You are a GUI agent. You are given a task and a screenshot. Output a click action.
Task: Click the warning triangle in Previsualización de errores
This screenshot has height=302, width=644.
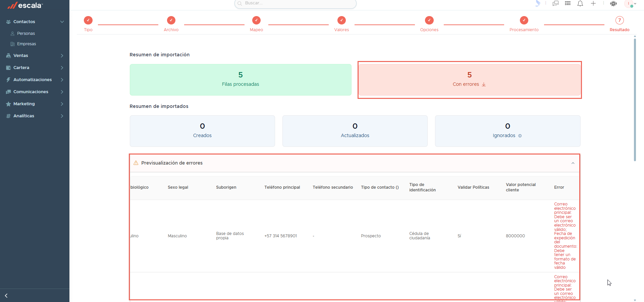click(136, 163)
